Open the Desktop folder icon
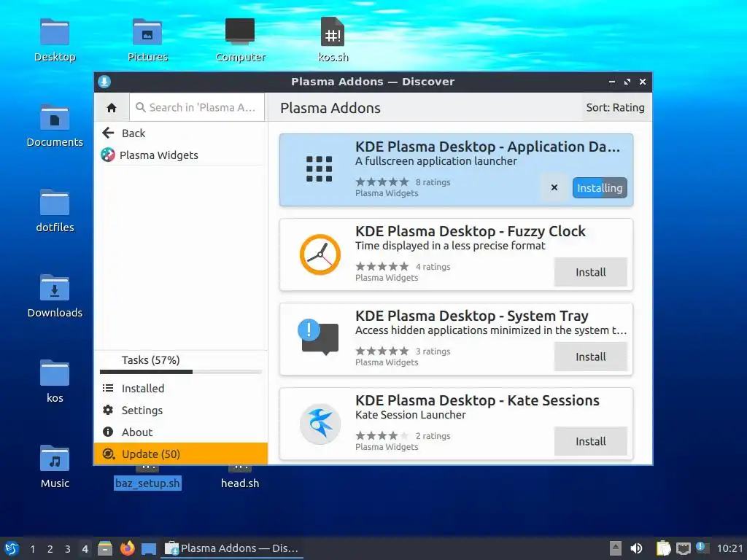Viewport: 747px width, 560px height. pos(55,32)
